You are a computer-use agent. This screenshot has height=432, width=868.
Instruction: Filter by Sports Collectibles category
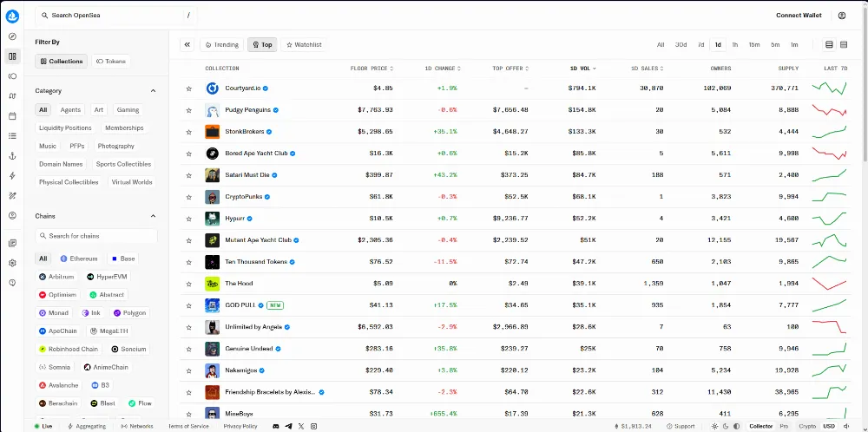(x=123, y=164)
